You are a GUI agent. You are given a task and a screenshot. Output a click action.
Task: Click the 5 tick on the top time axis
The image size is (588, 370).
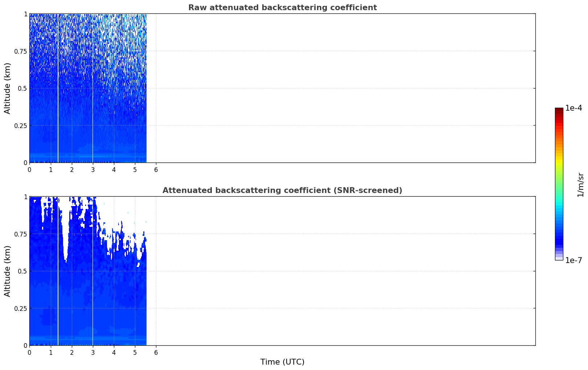click(x=135, y=169)
